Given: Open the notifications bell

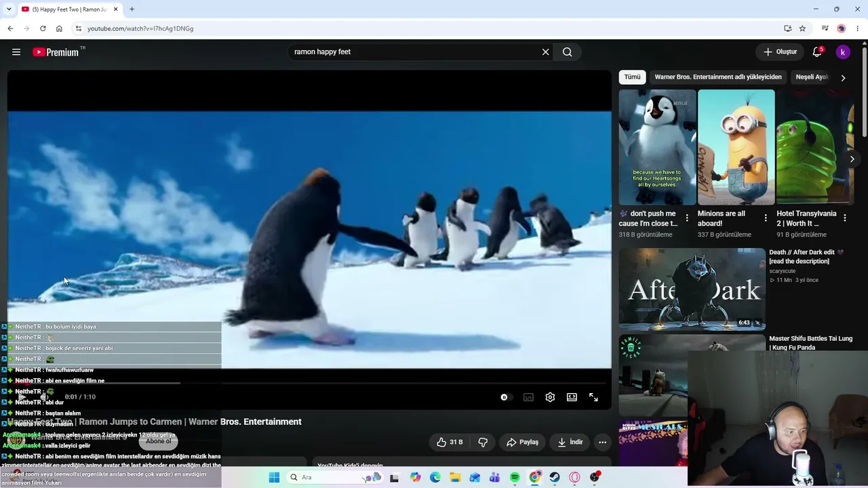Looking at the screenshot, I should point(817,52).
